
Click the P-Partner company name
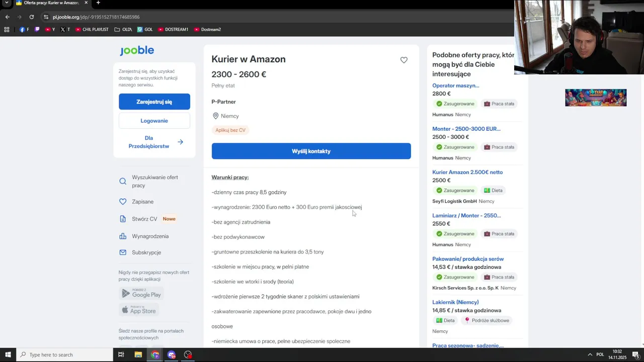point(223,102)
